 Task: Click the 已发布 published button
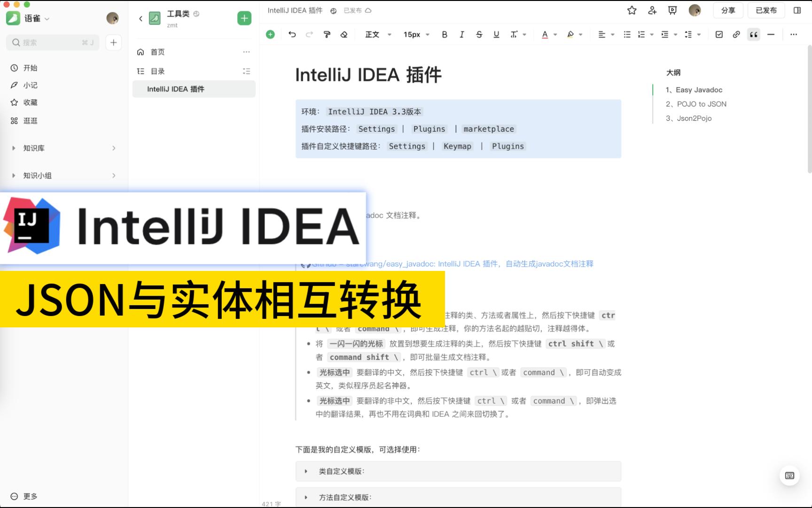tap(766, 10)
